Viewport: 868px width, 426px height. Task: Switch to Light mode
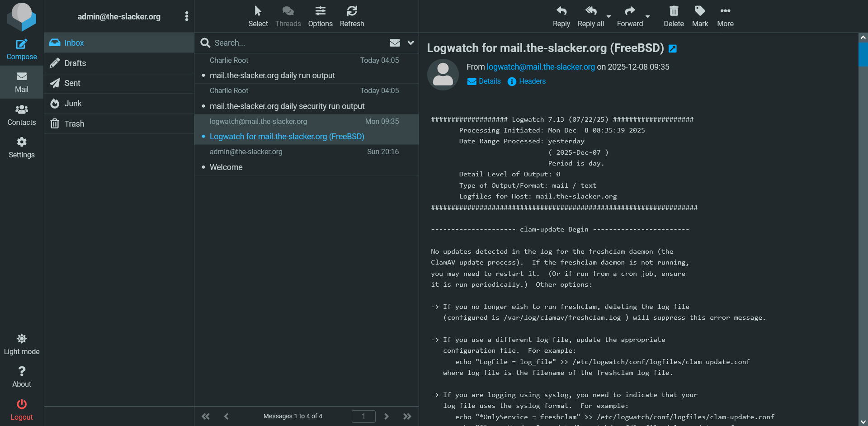tap(21, 344)
